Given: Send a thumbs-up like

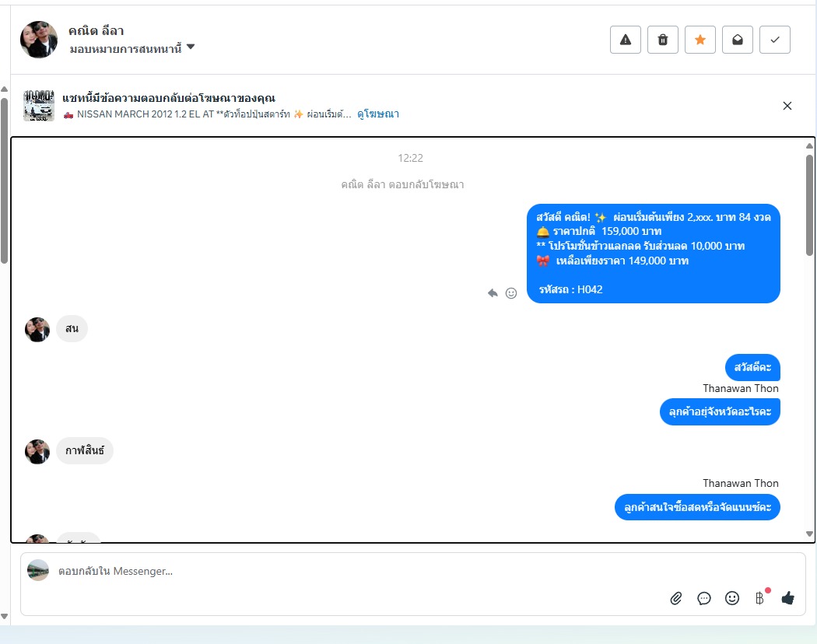Looking at the screenshot, I should tap(787, 597).
